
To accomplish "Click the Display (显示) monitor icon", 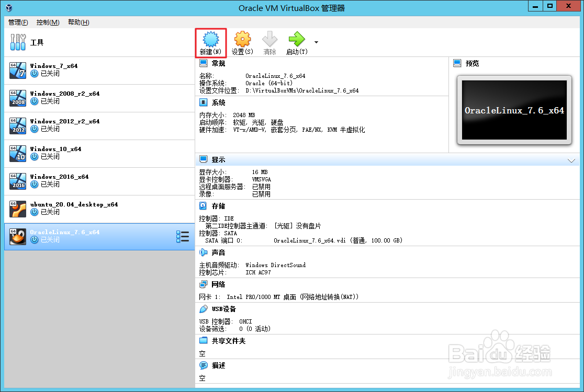I will (x=204, y=159).
